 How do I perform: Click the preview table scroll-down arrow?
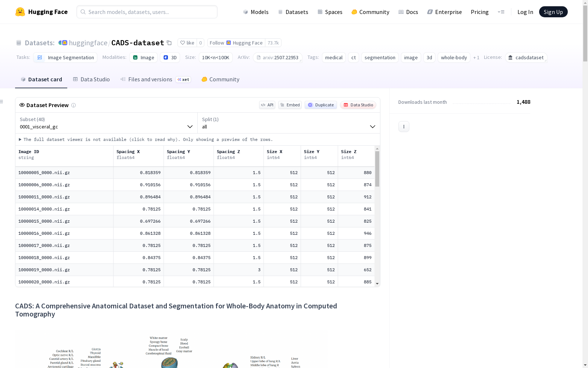(377, 284)
